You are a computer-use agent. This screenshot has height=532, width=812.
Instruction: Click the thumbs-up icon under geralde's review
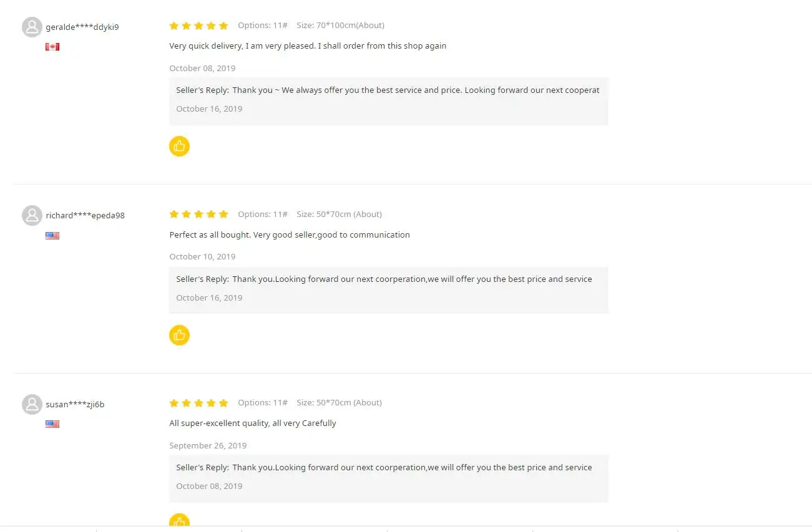179,146
